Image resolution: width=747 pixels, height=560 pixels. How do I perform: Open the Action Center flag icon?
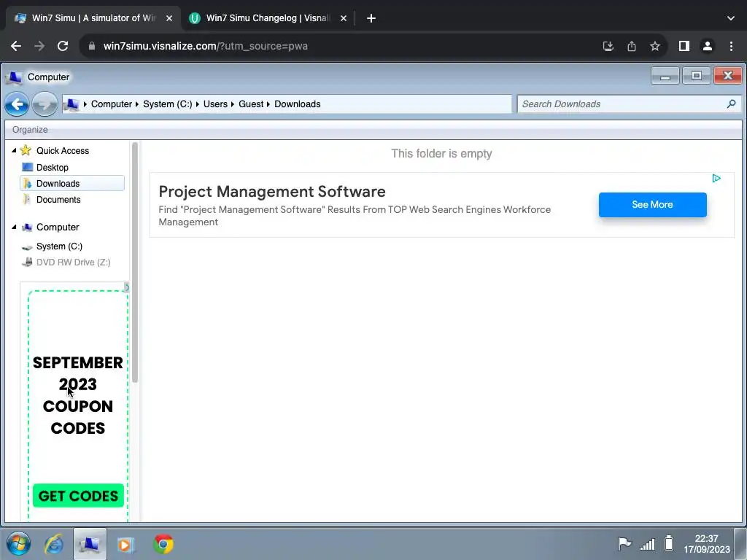tap(624, 543)
